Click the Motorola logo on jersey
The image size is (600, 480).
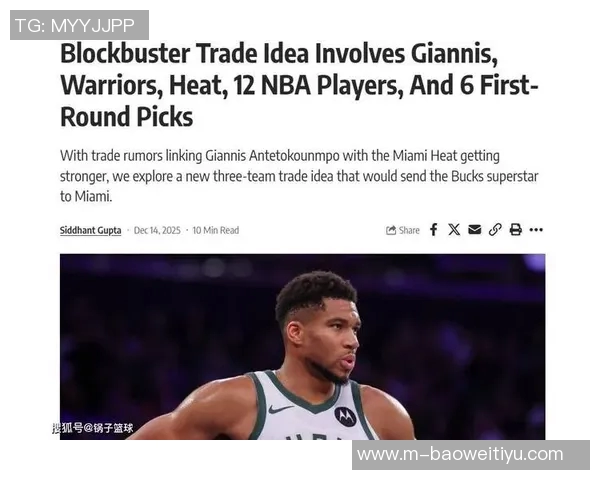345,416
